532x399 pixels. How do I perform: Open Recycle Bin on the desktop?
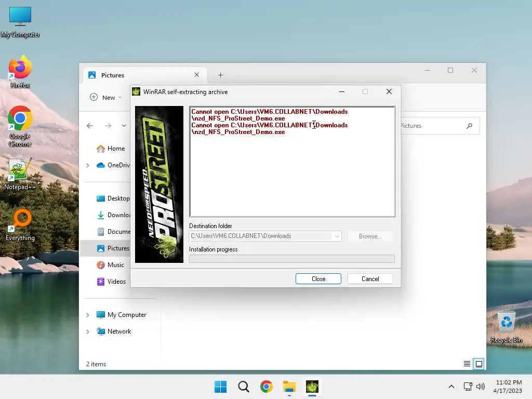[x=506, y=326]
